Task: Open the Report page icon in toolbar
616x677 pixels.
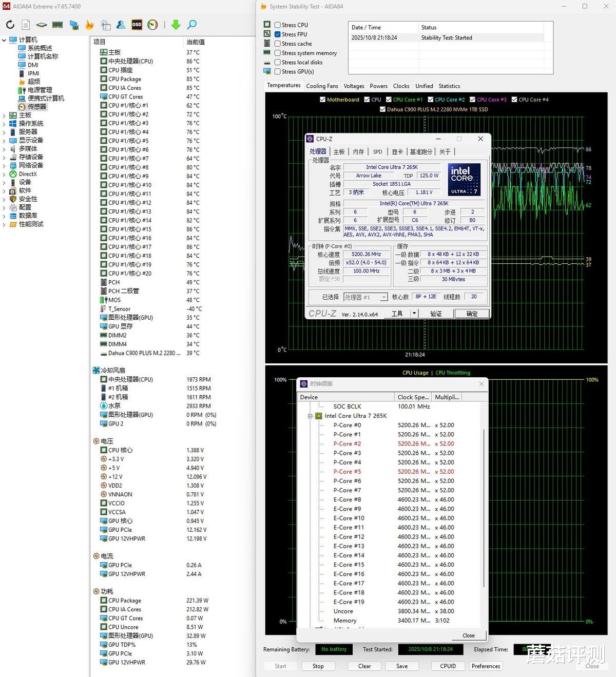Action: 26,25
